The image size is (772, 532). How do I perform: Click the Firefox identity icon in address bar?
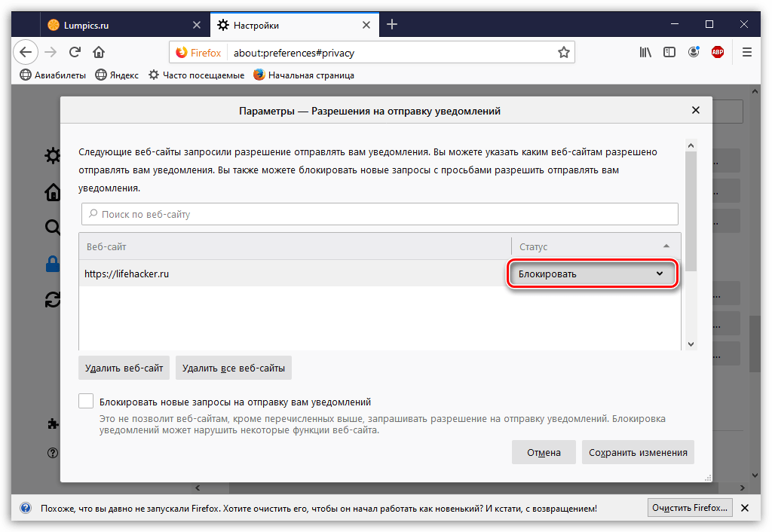pos(198,53)
